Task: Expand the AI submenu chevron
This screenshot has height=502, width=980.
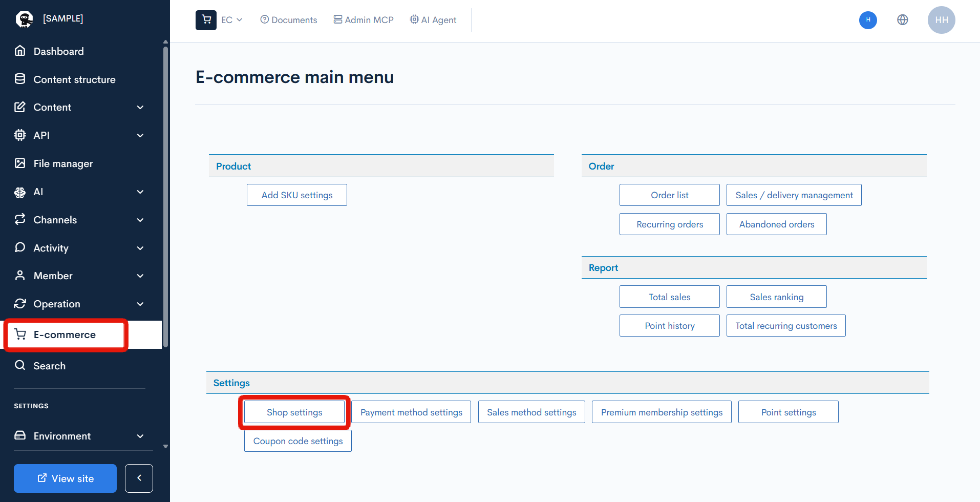Action: point(140,192)
